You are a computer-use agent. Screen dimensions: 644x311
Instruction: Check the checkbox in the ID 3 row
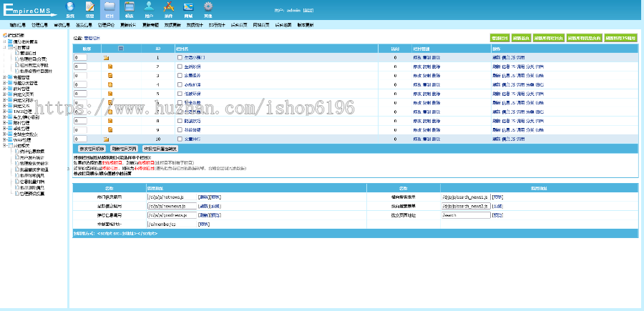pyautogui.click(x=180, y=76)
